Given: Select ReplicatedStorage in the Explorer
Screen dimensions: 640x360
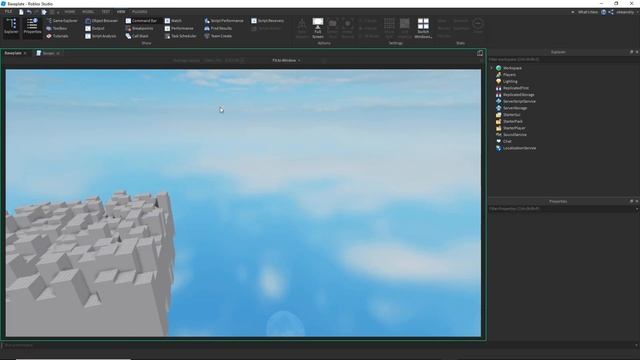Looking at the screenshot, I should 518,95.
